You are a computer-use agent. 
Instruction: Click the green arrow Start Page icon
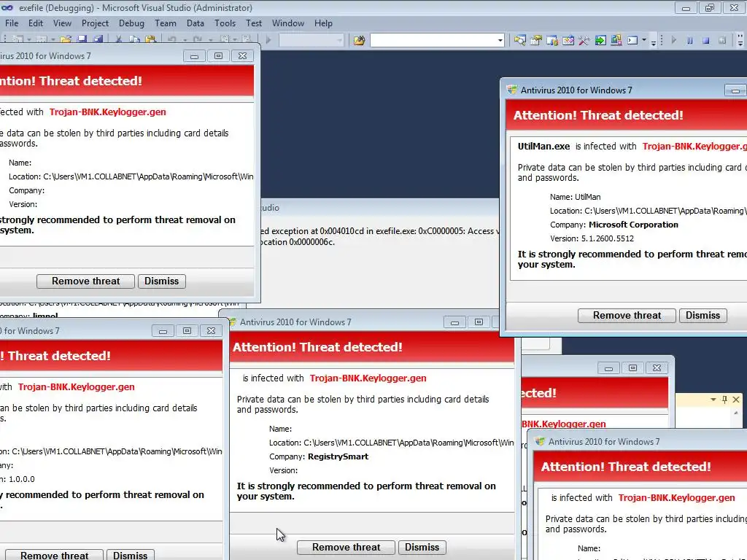[600, 41]
